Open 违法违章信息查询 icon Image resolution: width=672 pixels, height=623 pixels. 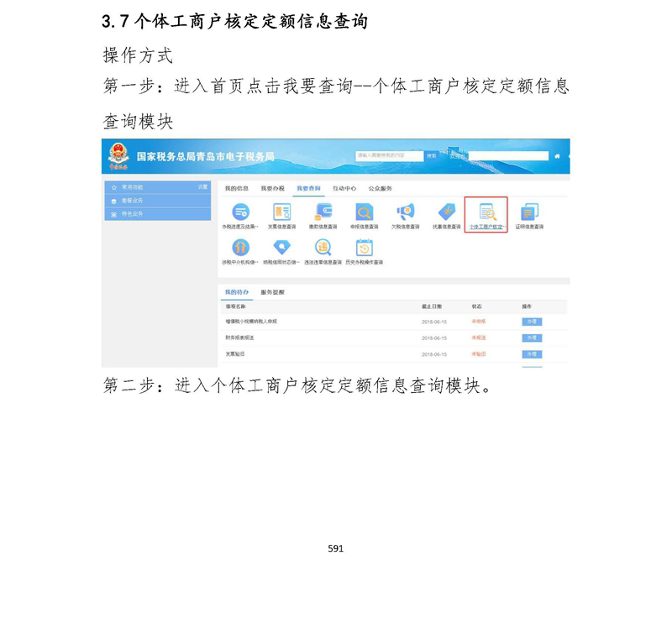coord(323,248)
